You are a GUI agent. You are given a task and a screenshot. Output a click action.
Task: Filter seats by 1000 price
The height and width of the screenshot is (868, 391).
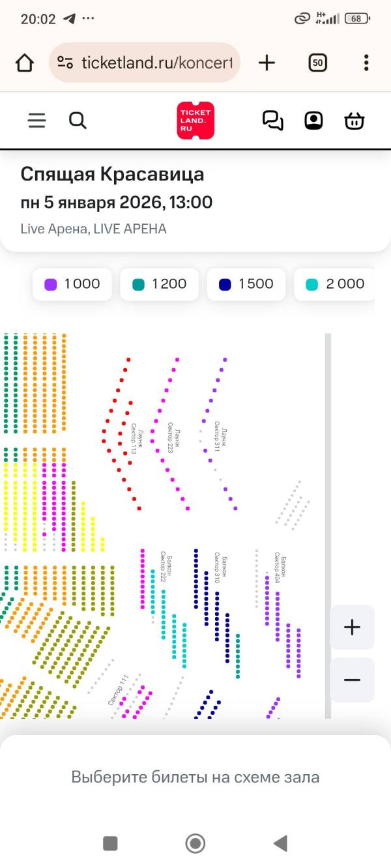[72, 284]
